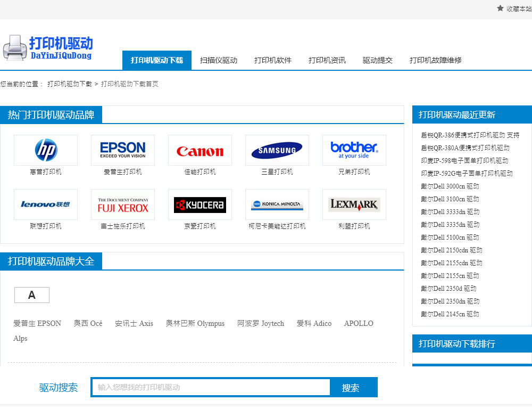Go to 打印机故障维修 tab

click(x=435, y=61)
